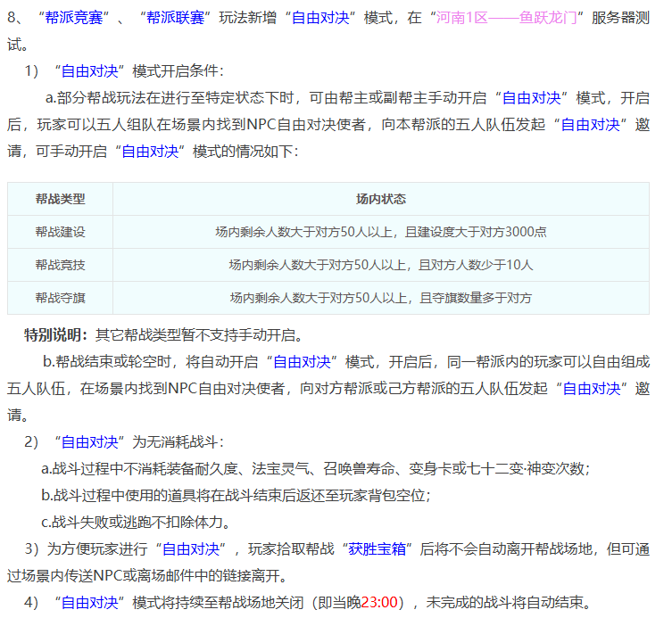Click the 场内状态 table header
The width and height of the screenshot is (672, 618).
pyautogui.click(x=380, y=198)
